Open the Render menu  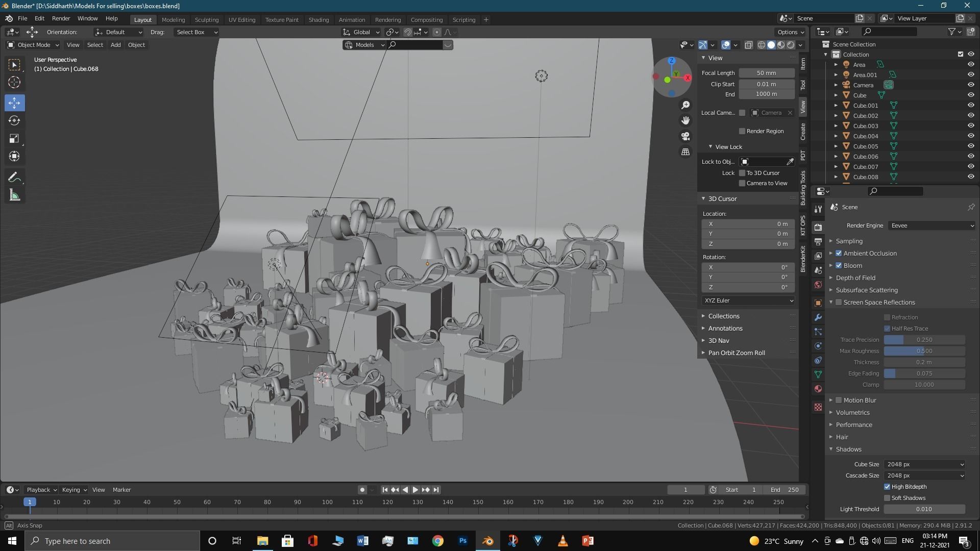click(x=61, y=18)
